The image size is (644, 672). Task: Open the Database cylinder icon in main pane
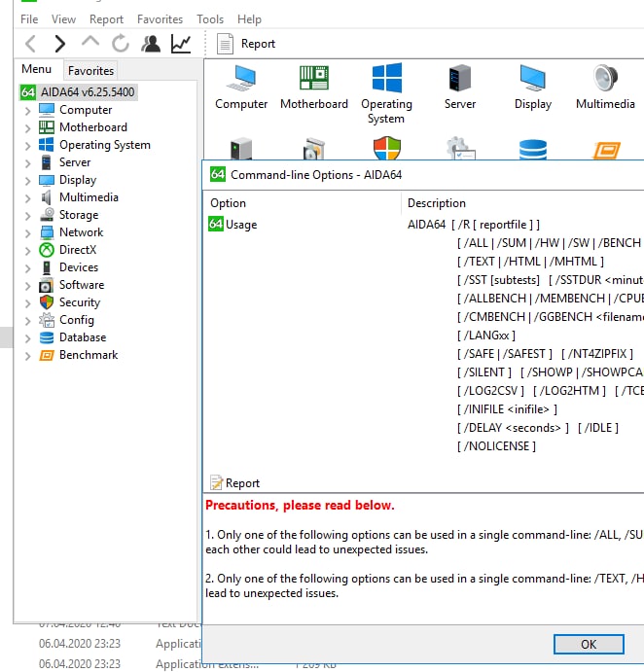(x=533, y=149)
